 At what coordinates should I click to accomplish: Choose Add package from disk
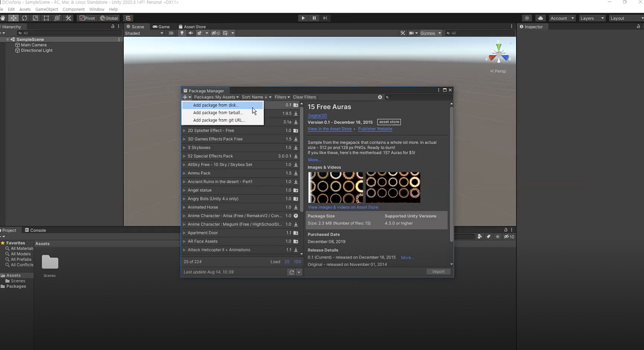coord(222,105)
